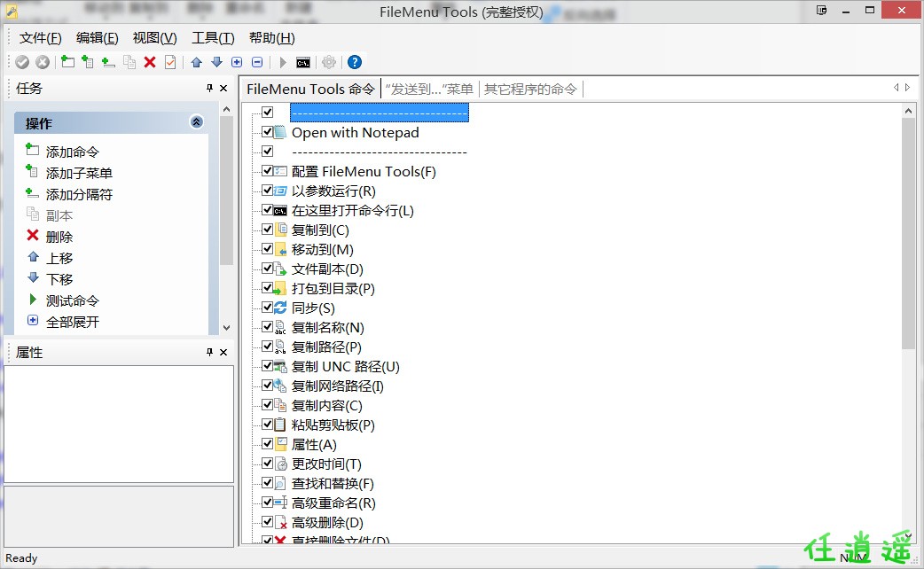Click the options gear toolbar icon

(329, 62)
